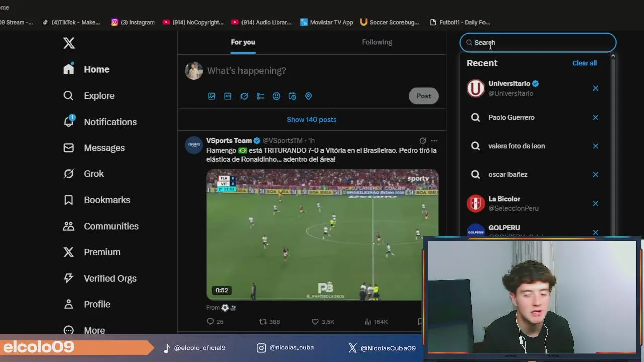Like the VSports Team post
This screenshot has width=644, height=362.
pos(323,322)
